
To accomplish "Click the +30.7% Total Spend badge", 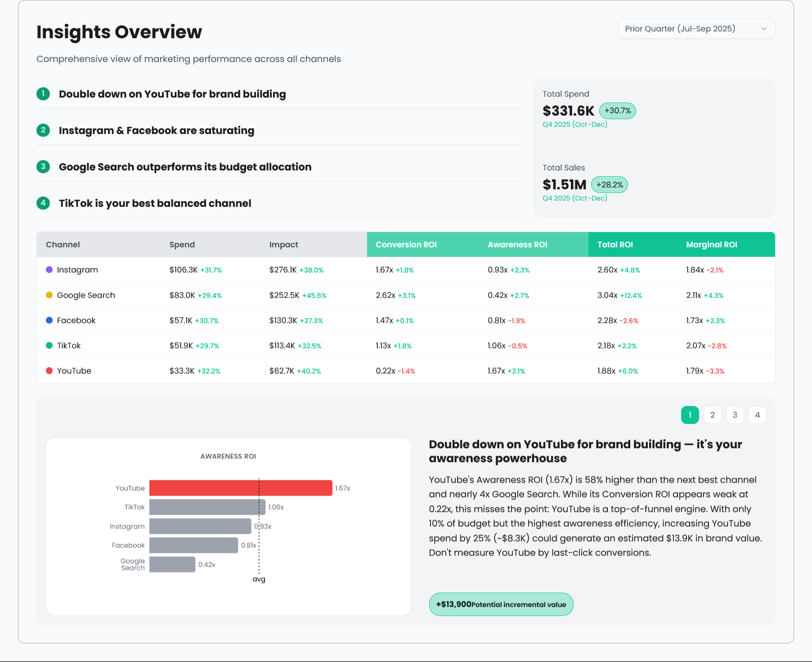I will click(x=618, y=110).
